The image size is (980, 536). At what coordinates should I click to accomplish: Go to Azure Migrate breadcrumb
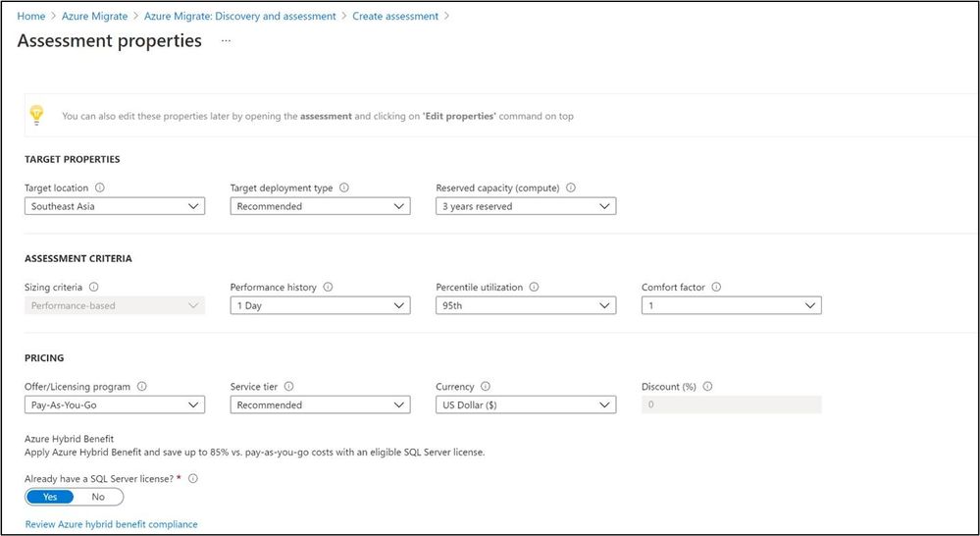pos(94,17)
